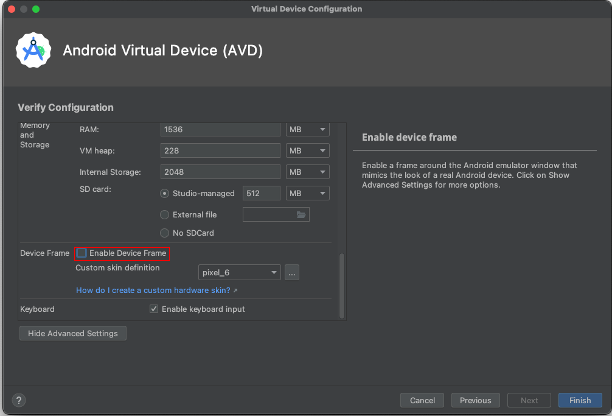Click the Android Studio AVD logo icon
The height and width of the screenshot is (416, 612).
pyautogui.click(x=33, y=50)
